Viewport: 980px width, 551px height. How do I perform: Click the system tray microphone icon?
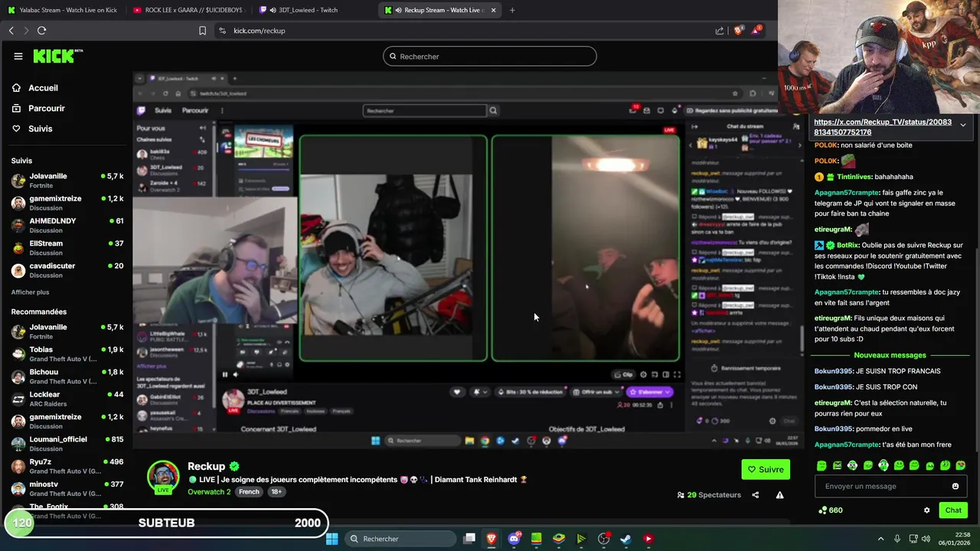897,539
